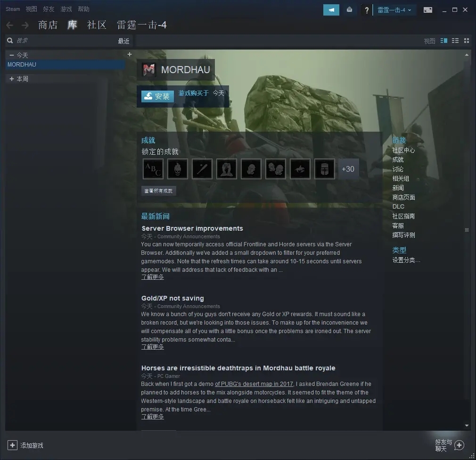Screen dimensions: 476x460
Task: Open the 社区中心 link
Action: 403,151
